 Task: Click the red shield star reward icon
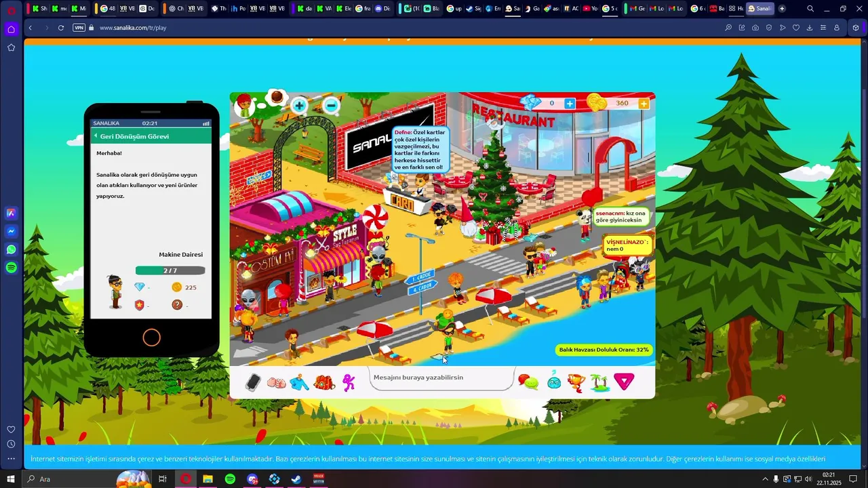(140, 305)
